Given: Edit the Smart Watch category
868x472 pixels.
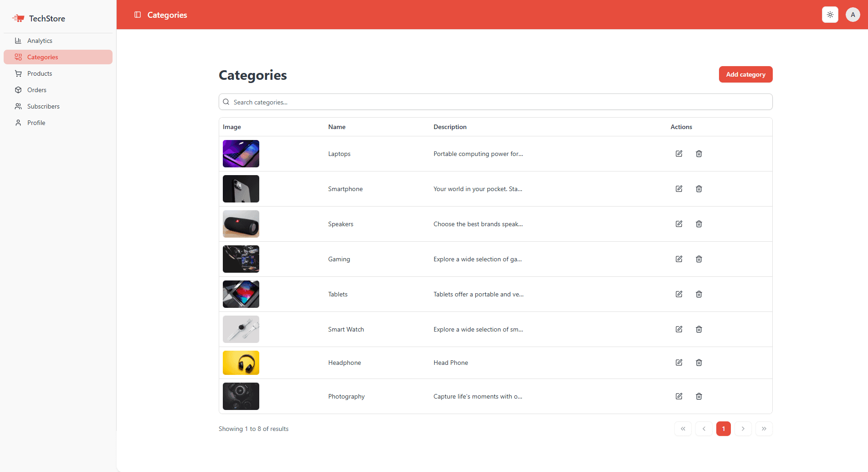Looking at the screenshot, I should point(679,329).
